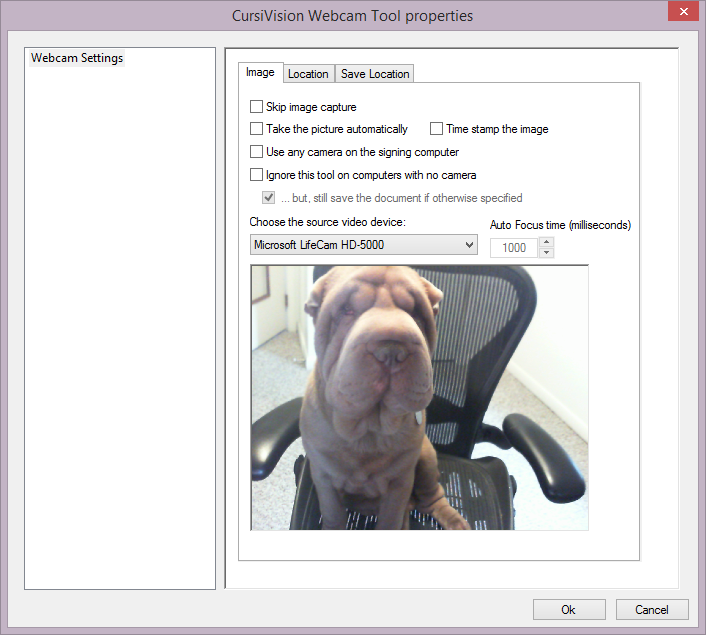706x635 pixels.
Task: Click the webcam preview image
Action: tap(419, 397)
